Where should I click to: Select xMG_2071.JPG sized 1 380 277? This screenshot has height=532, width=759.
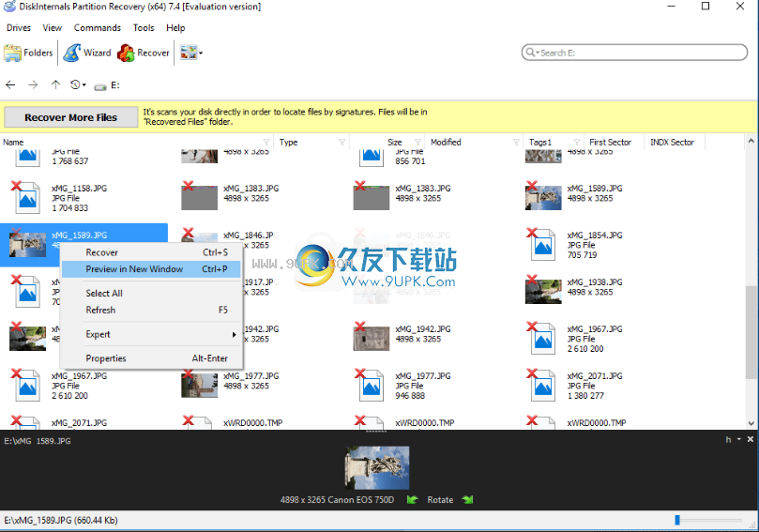543,386
